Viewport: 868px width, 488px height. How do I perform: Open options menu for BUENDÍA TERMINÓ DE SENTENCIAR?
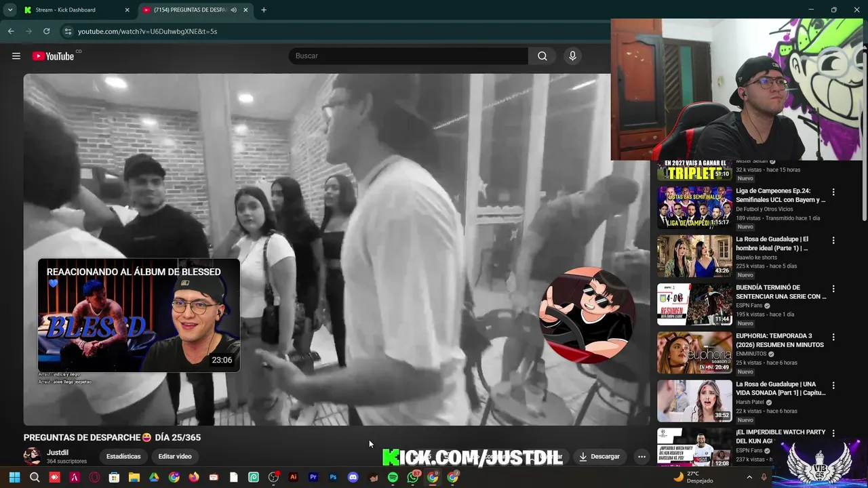tap(833, 289)
